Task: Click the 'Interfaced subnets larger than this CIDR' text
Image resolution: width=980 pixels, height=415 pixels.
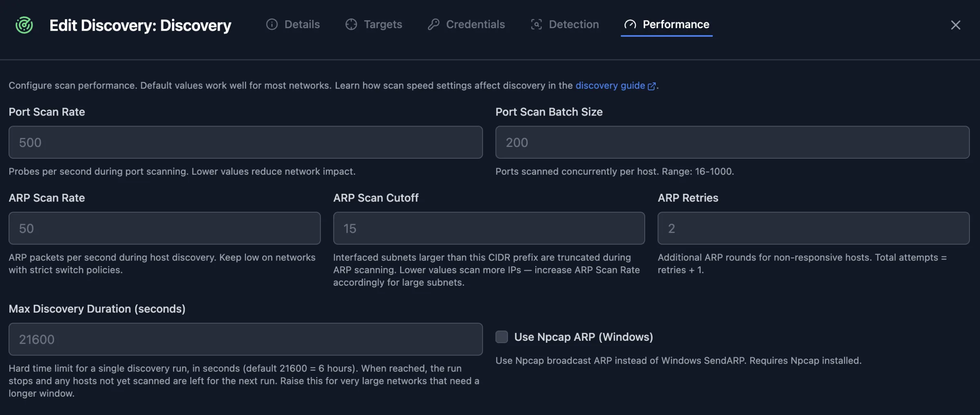Action: click(486, 270)
